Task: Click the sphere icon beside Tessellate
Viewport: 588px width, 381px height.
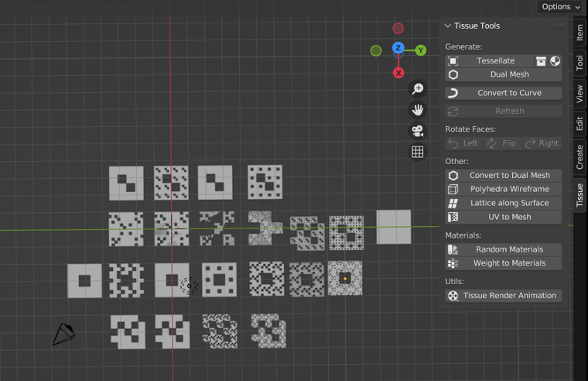Action: click(x=555, y=61)
